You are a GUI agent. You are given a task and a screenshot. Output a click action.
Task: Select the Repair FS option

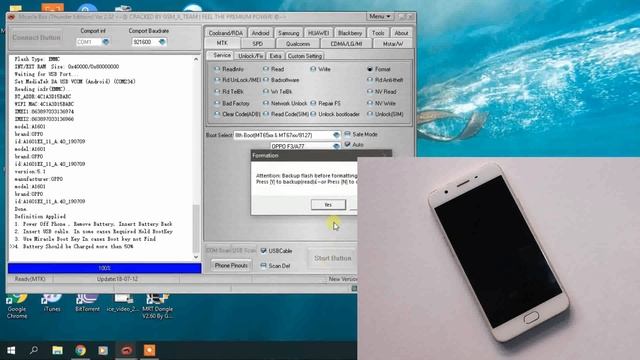coord(325,103)
